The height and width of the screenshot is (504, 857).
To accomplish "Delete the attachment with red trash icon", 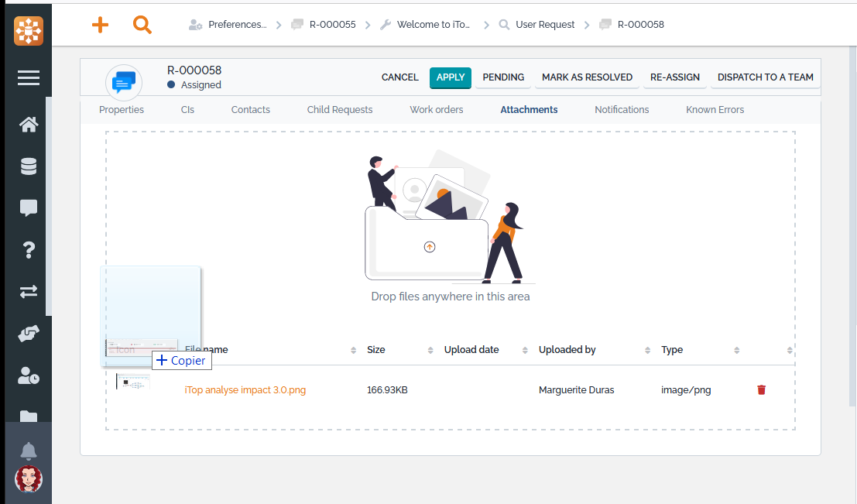I will [x=761, y=390].
